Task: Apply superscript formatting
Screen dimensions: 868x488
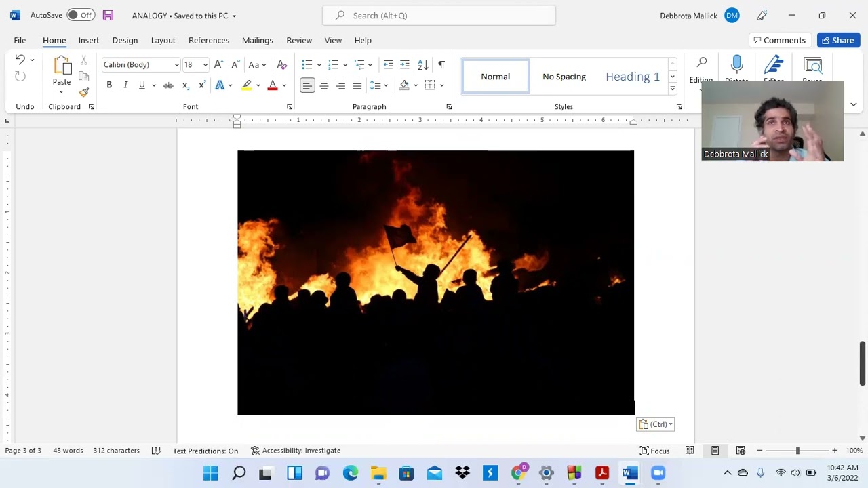Action: [x=201, y=85]
